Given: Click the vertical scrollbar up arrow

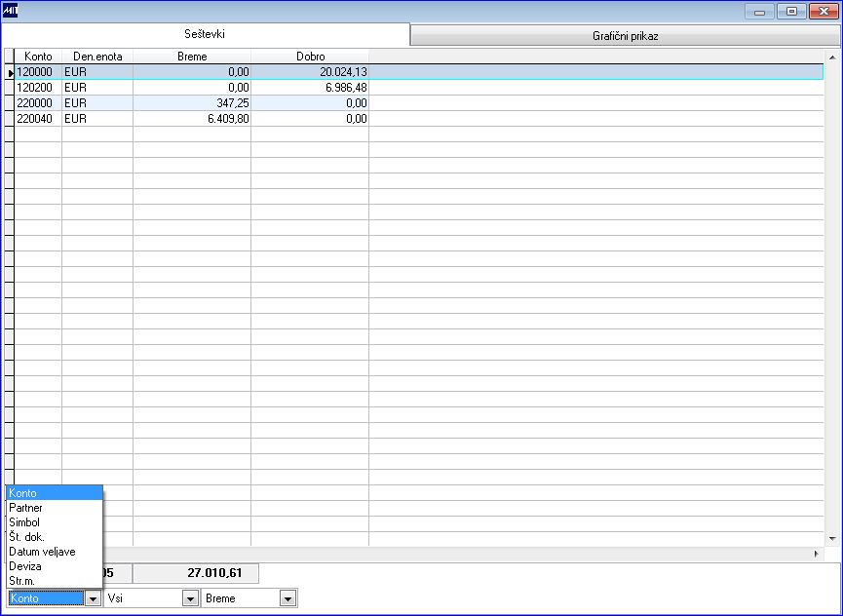Looking at the screenshot, I should (x=832, y=57).
